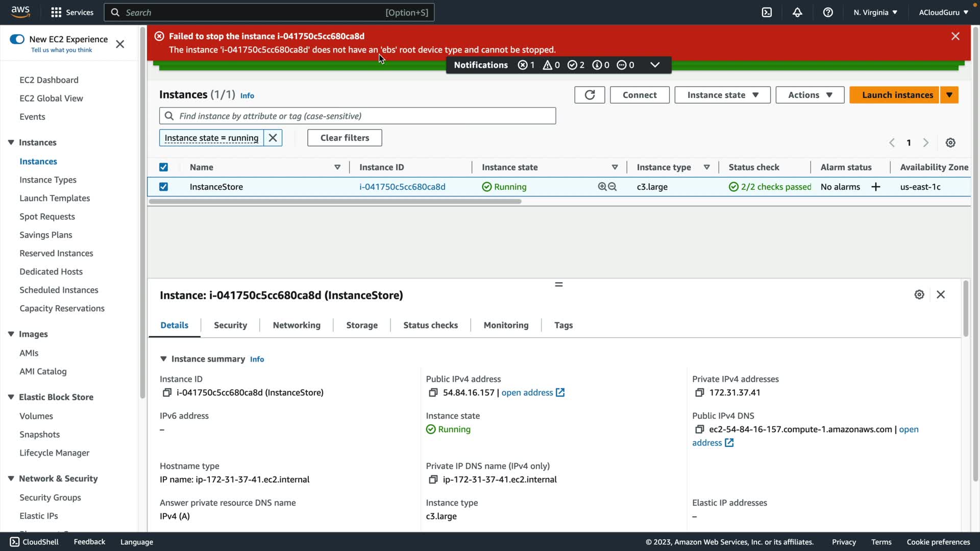The height and width of the screenshot is (551, 980).
Task: Open the help question mark icon
Action: (828, 12)
